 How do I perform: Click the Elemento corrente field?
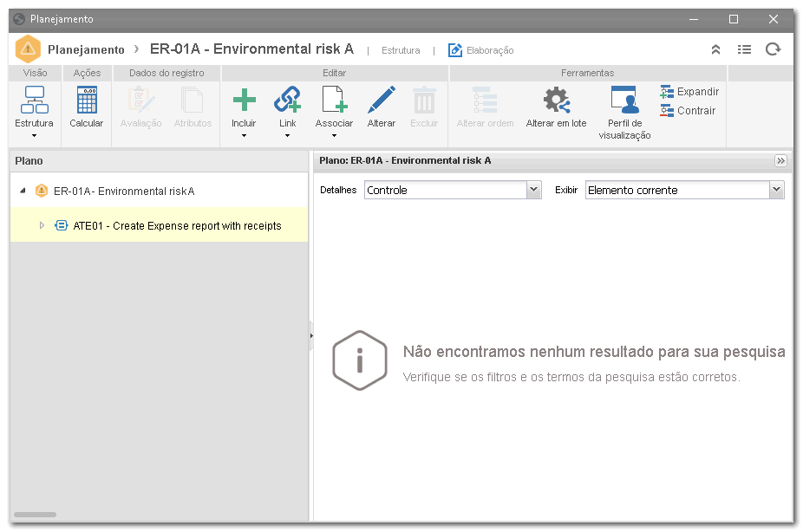pos(677,190)
